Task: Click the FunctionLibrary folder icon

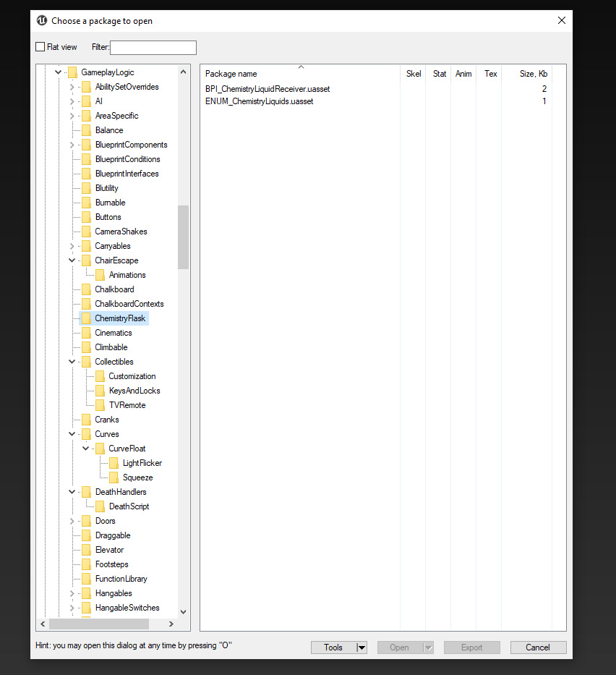Action: [87, 579]
